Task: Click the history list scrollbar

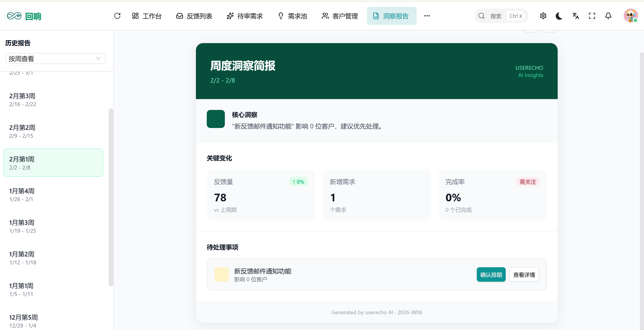Action: point(111,197)
